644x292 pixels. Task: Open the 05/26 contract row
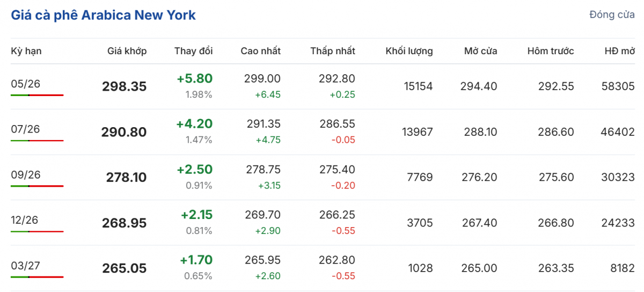(x=26, y=84)
